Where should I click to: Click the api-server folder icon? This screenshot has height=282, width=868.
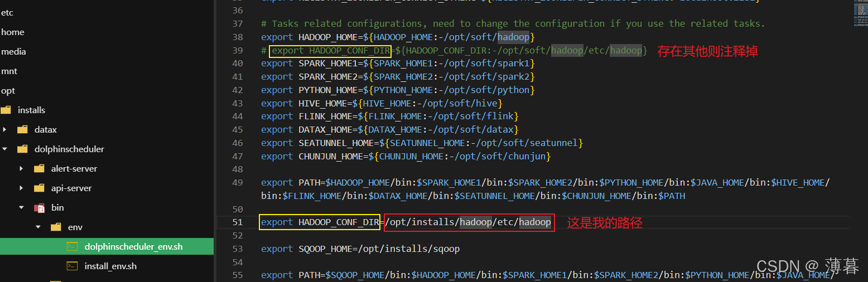tap(39, 188)
